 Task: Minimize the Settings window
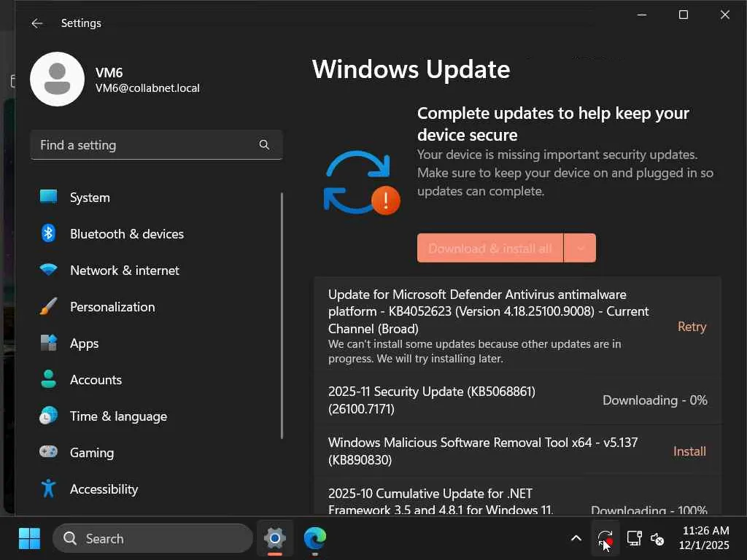point(642,15)
